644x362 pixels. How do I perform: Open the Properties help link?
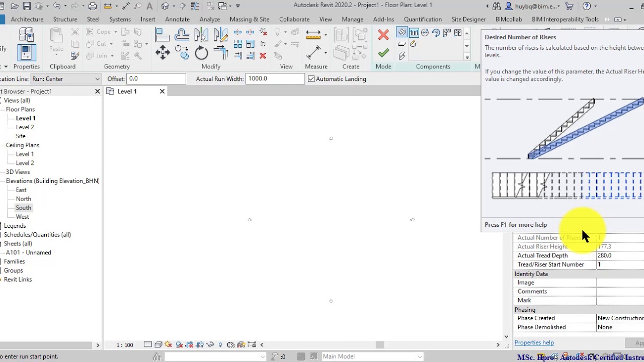tap(534, 343)
